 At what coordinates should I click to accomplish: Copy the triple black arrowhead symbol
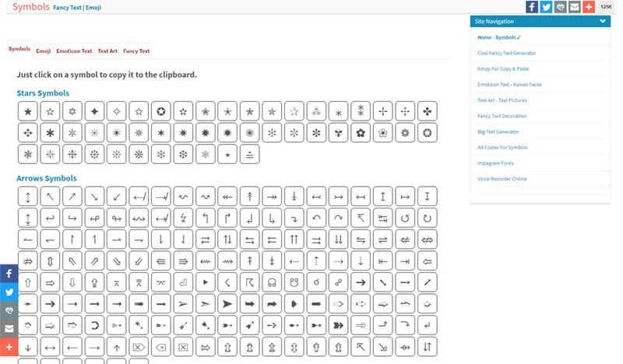[x=339, y=325]
